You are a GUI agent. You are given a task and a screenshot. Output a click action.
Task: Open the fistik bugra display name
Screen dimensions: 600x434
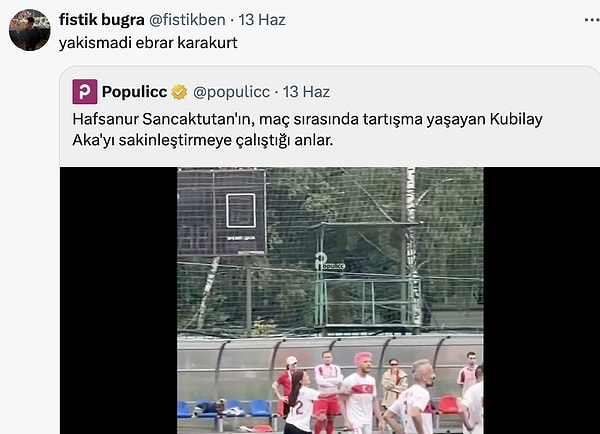click(x=102, y=20)
